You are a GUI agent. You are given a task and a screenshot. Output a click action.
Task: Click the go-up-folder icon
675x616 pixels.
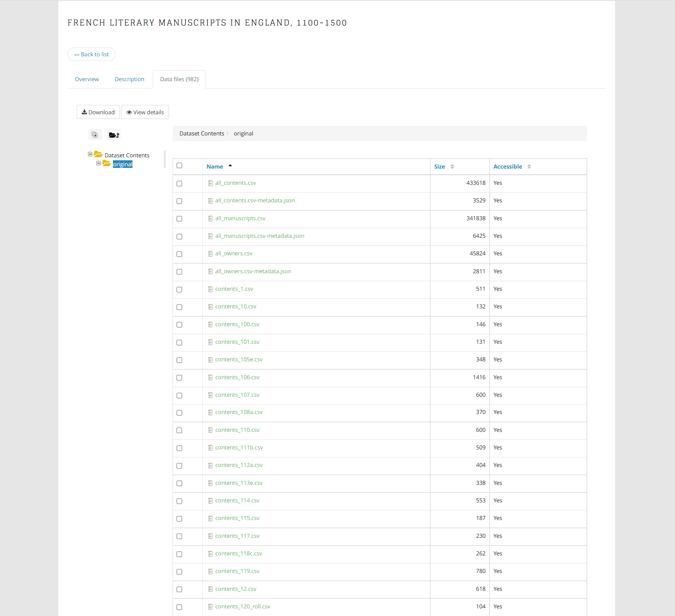tap(114, 134)
